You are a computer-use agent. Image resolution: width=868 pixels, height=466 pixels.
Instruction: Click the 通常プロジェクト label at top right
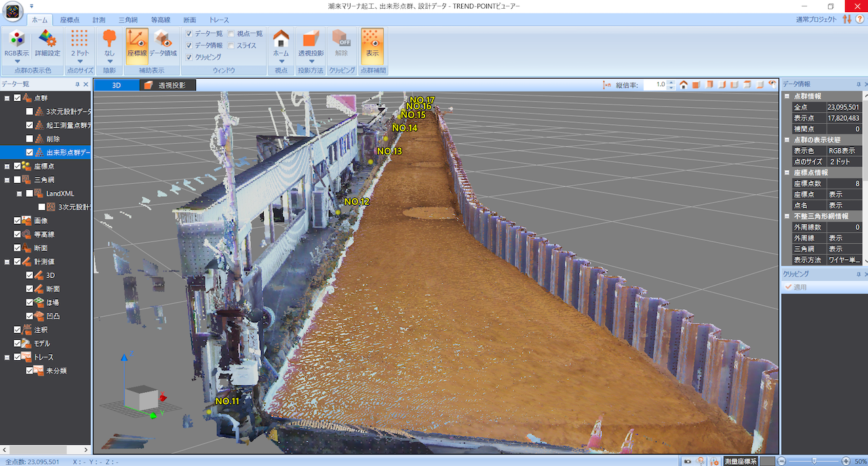[x=816, y=20]
